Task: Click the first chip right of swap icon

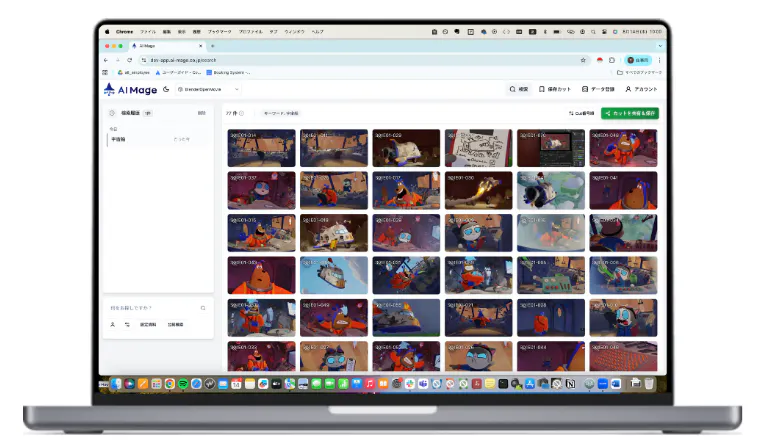Action: (x=148, y=325)
